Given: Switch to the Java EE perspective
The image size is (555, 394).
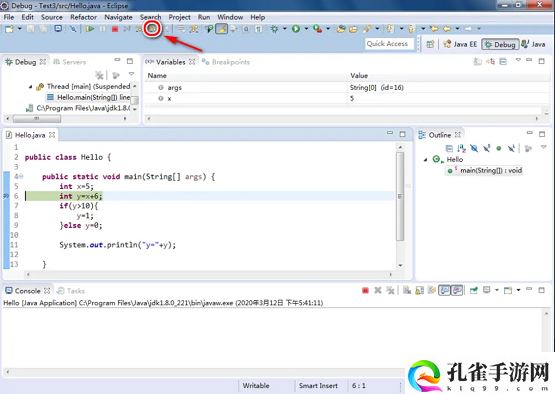Looking at the screenshot, I should (x=460, y=44).
